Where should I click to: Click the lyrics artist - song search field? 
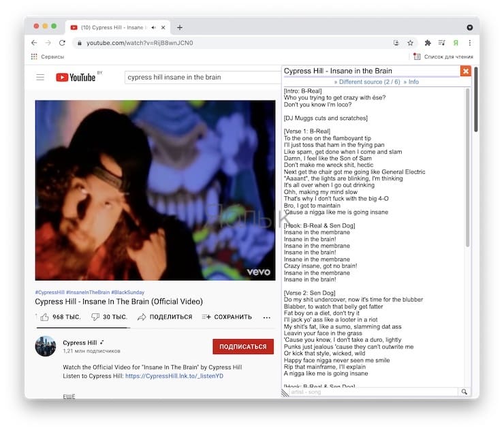click(x=373, y=392)
